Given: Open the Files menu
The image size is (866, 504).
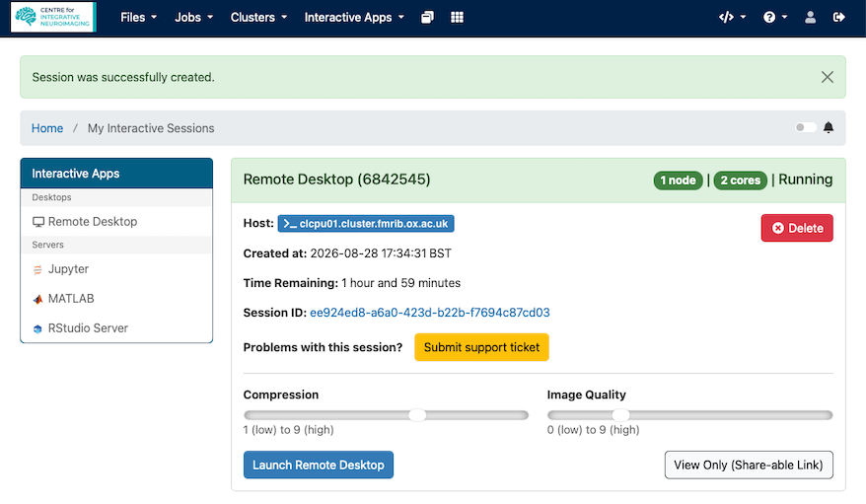Looking at the screenshot, I should pos(139,17).
